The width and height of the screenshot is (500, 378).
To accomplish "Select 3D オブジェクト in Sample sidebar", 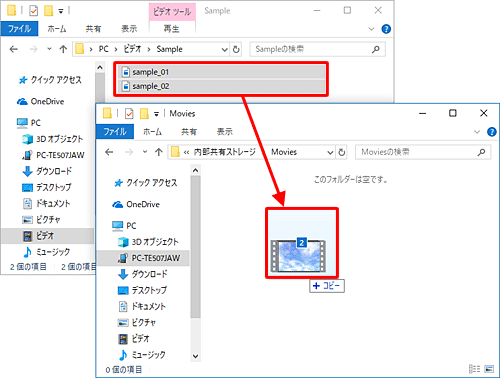I will [x=53, y=139].
